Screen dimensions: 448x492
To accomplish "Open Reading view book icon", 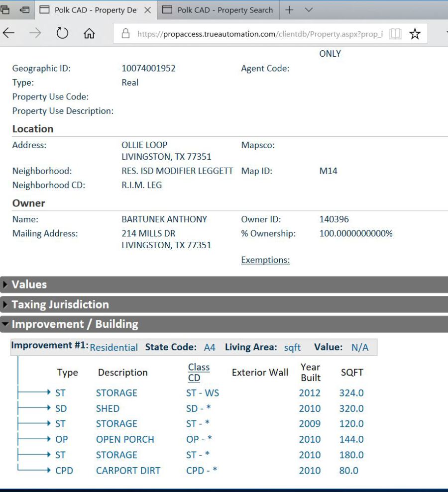I will click(395, 34).
